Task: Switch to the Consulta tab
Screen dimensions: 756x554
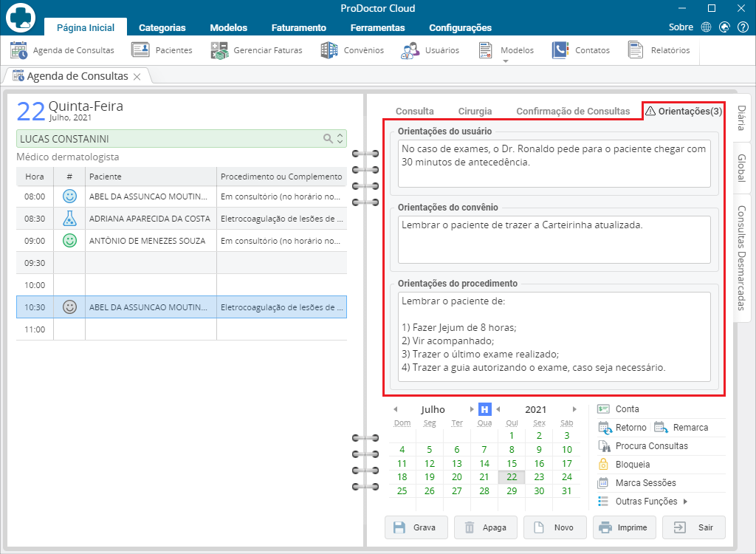Action: click(x=415, y=111)
